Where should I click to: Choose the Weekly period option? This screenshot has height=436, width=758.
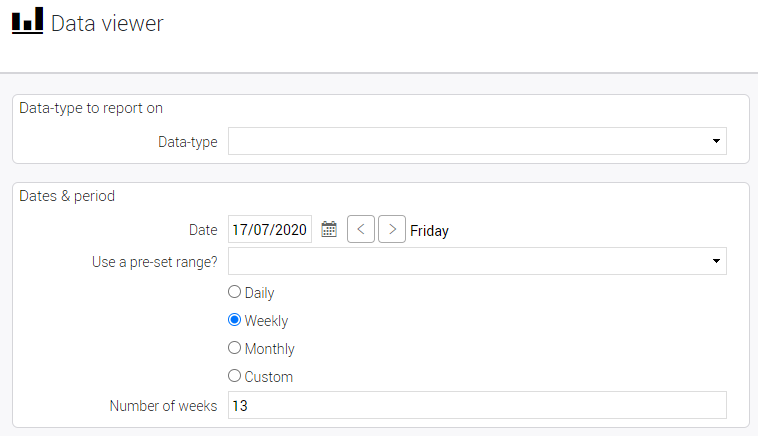[235, 321]
